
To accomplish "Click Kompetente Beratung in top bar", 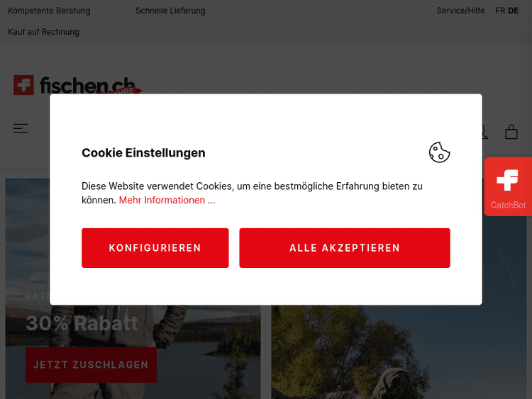I will coord(49,11).
